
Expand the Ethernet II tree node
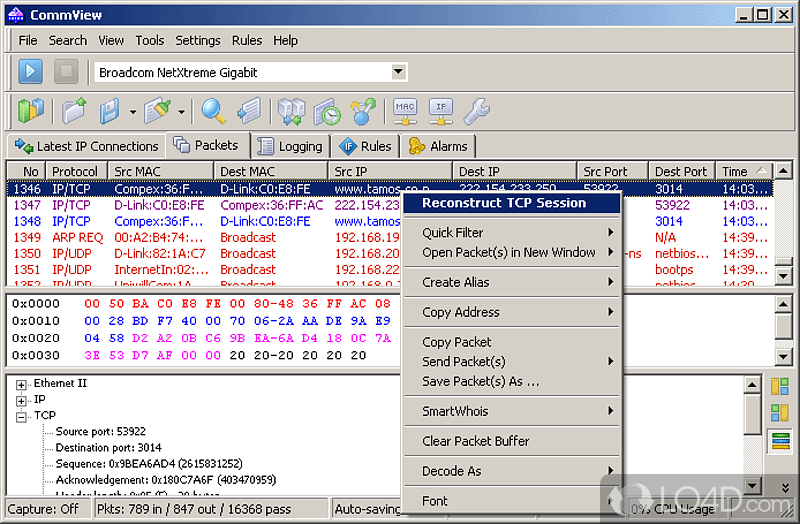tap(22, 384)
